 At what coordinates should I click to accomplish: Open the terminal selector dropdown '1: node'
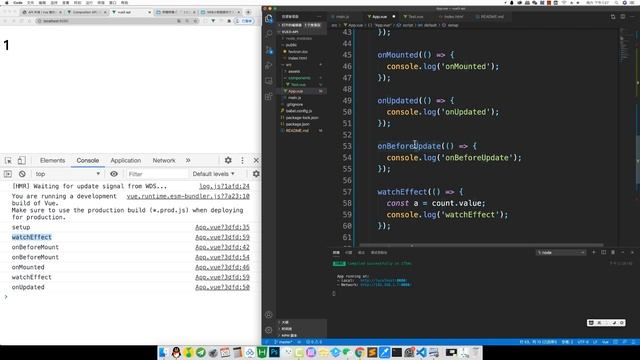coord(561,253)
